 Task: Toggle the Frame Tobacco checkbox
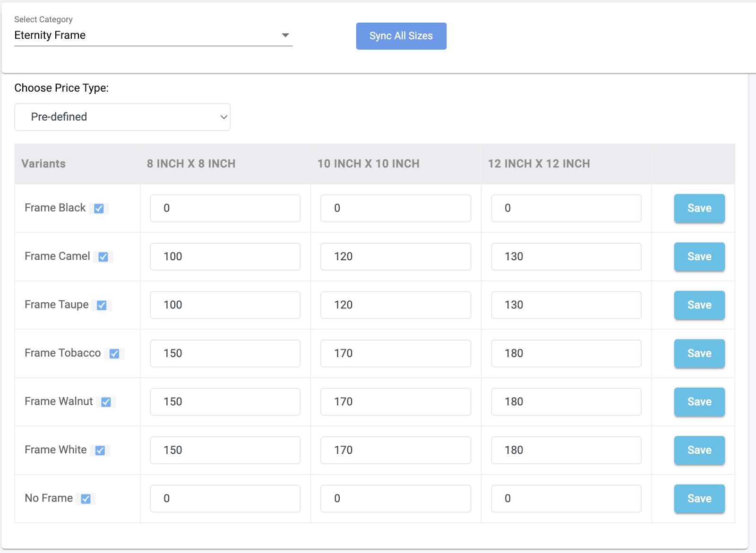[114, 354]
